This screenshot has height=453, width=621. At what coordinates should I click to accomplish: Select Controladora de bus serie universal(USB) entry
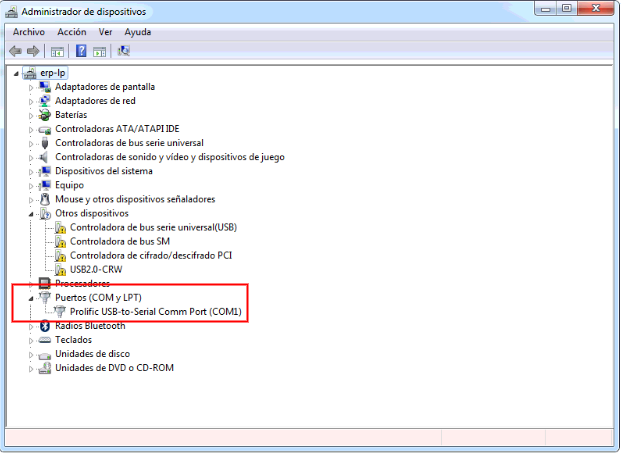click(153, 227)
